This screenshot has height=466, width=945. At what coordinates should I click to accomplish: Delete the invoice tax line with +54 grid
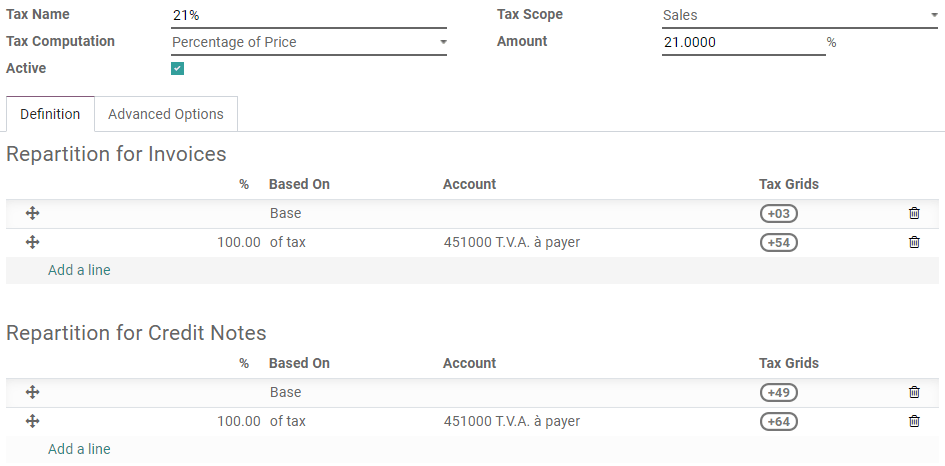click(914, 242)
